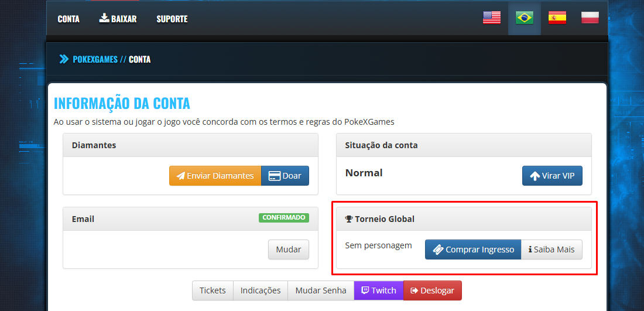
Task: Open the Tickets page
Action: tap(213, 291)
